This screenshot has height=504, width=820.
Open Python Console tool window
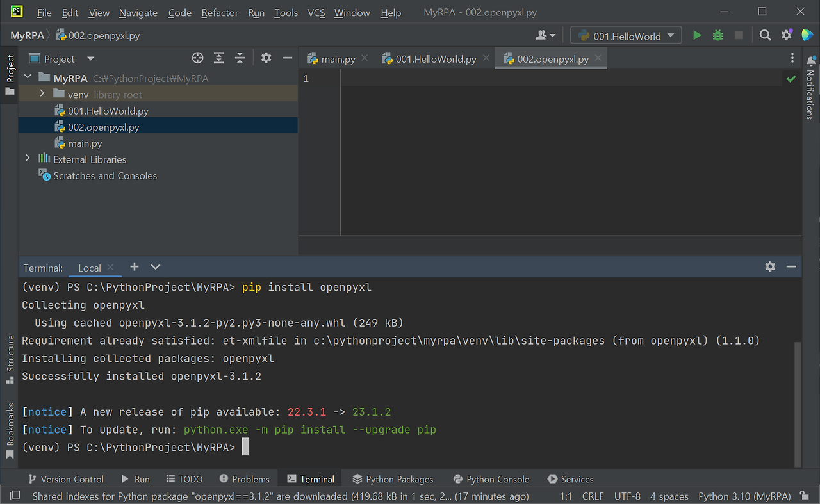(x=491, y=479)
